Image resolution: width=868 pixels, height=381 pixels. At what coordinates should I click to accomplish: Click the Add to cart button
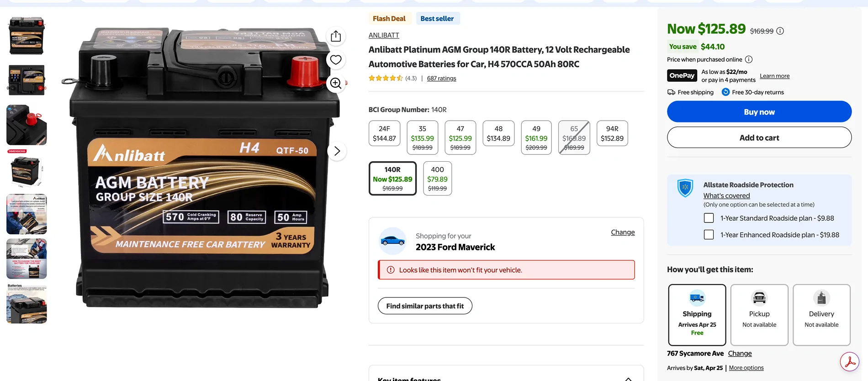coord(759,138)
